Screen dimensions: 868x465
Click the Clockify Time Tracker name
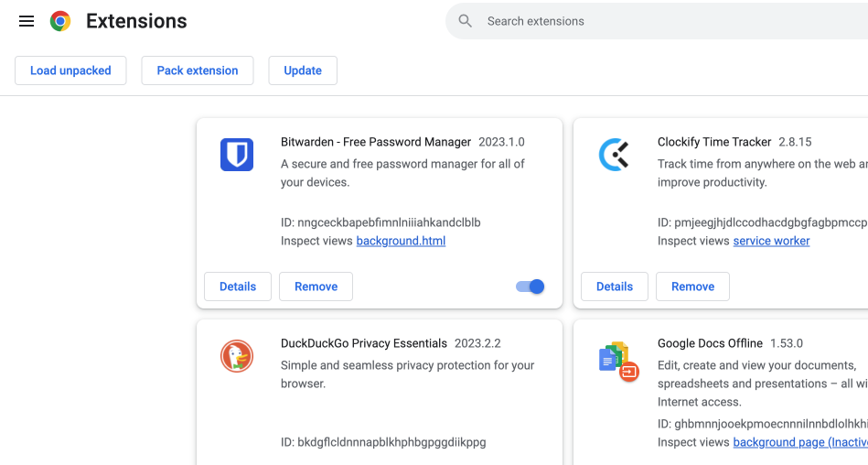[714, 142]
